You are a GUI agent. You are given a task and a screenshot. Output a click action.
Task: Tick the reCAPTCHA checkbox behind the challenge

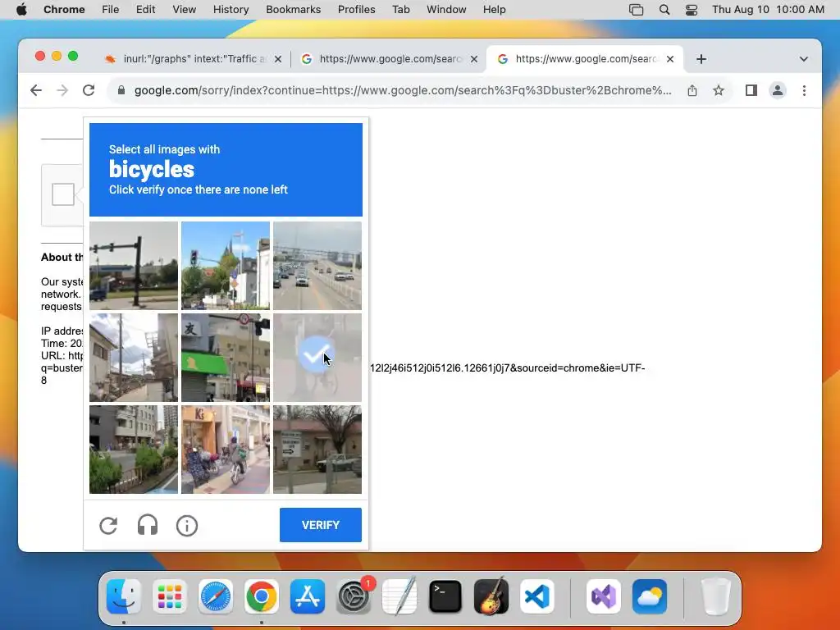pos(62,194)
